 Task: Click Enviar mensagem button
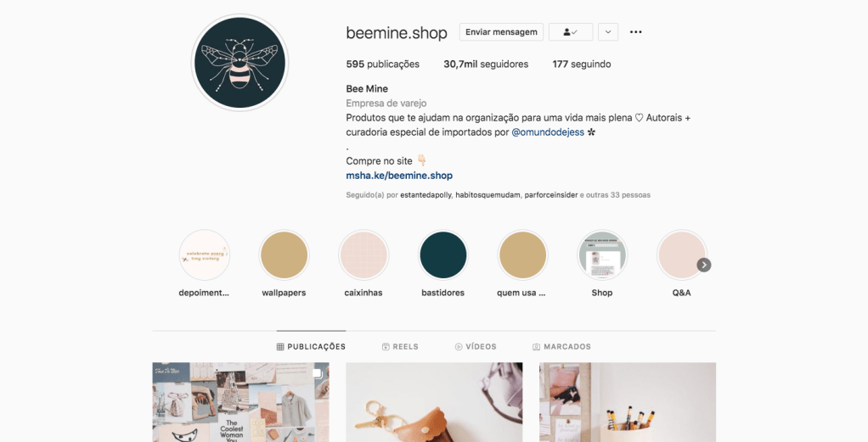(501, 32)
